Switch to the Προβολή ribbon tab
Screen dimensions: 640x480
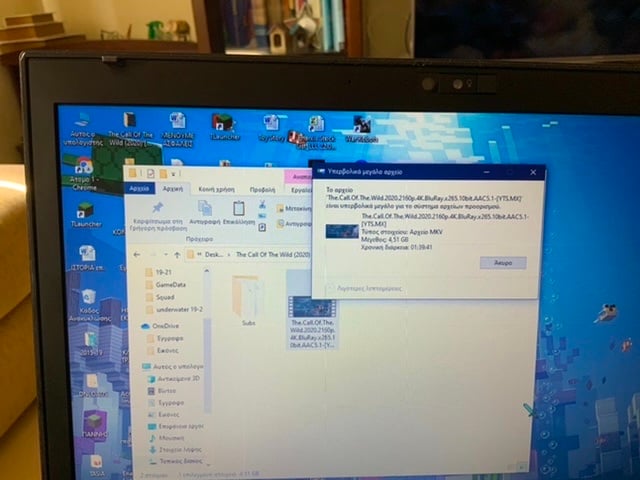point(262,190)
